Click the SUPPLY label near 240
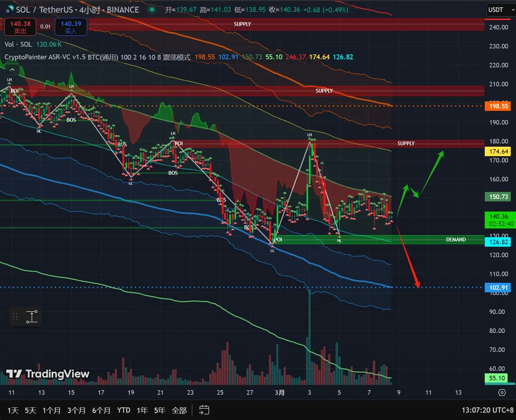This screenshot has width=516, height=420. 243,24
